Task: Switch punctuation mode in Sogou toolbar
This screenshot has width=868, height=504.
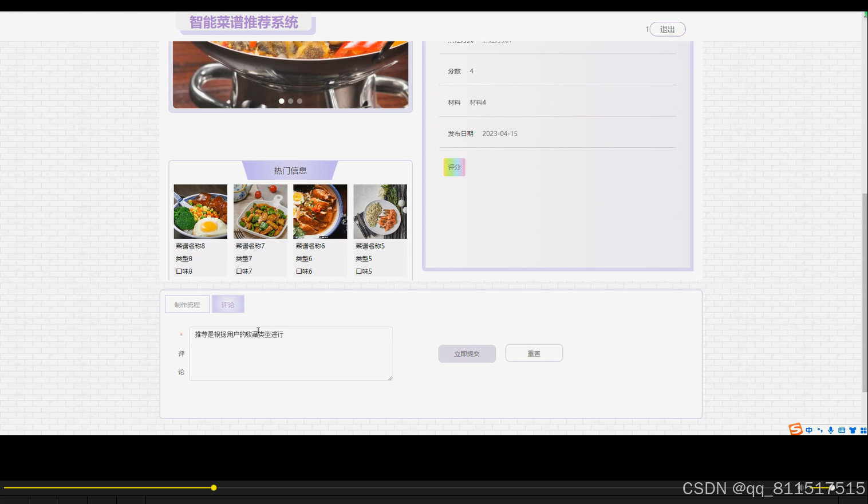Action: click(820, 430)
